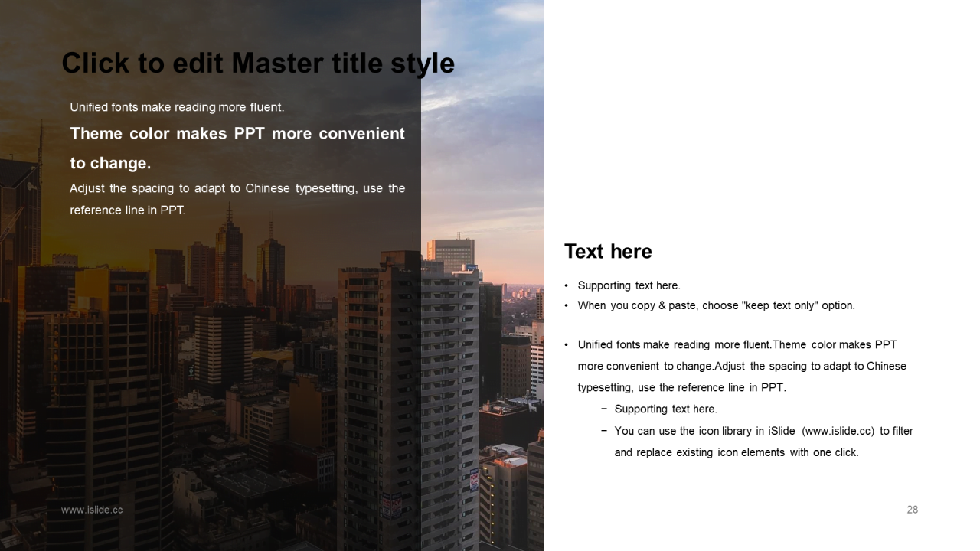The width and height of the screenshot is (980, 551).
Task: Select the white "Unified fonts make reading" line on dark panel
Action: tap(177, 107)
